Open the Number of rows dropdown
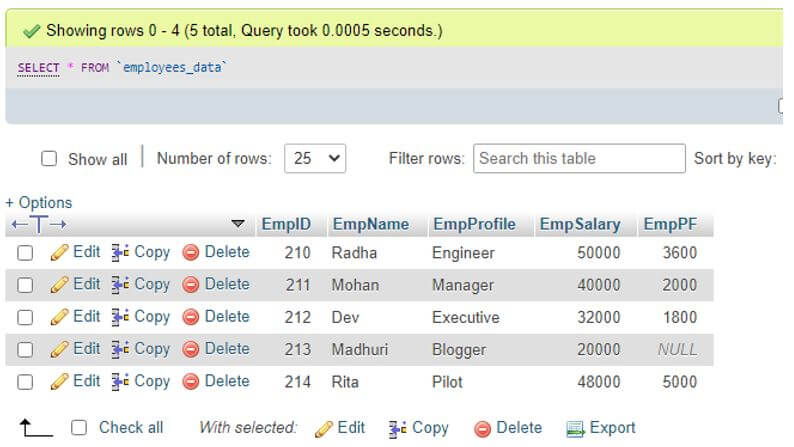This screenshot has height=447, width=794. (x=315, y=158)
